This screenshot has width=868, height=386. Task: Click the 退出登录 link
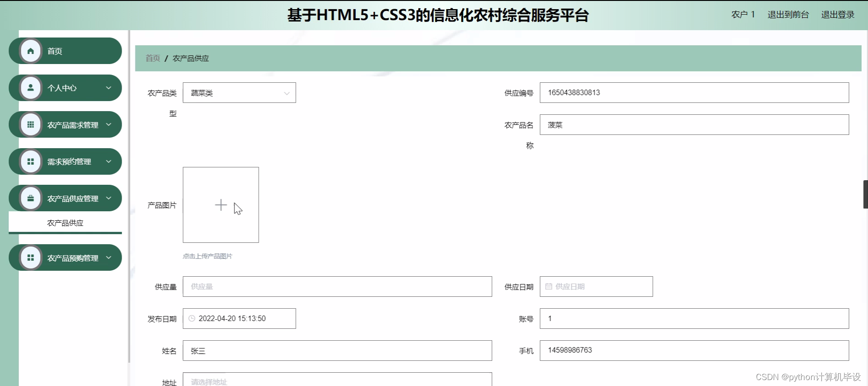pyautogui.click(x=838, y=15)
